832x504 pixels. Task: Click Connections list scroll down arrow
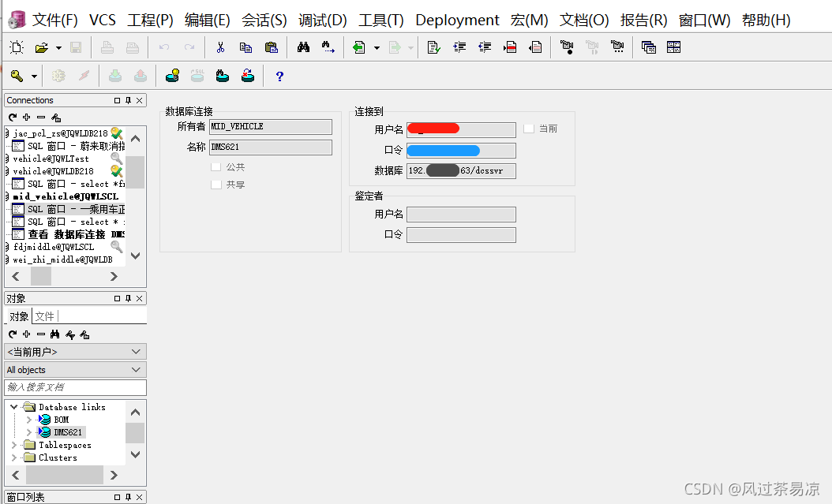(135, 256)
